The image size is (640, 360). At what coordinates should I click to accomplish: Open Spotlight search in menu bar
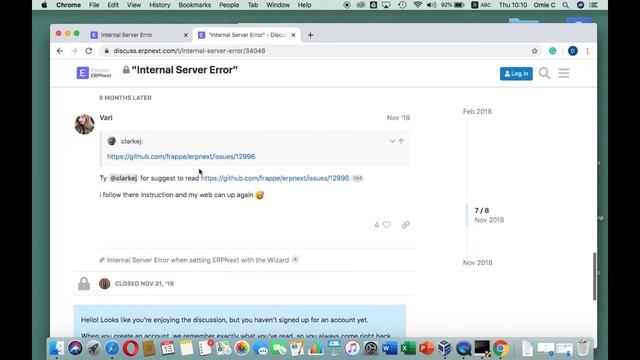(x=565, y=5)
